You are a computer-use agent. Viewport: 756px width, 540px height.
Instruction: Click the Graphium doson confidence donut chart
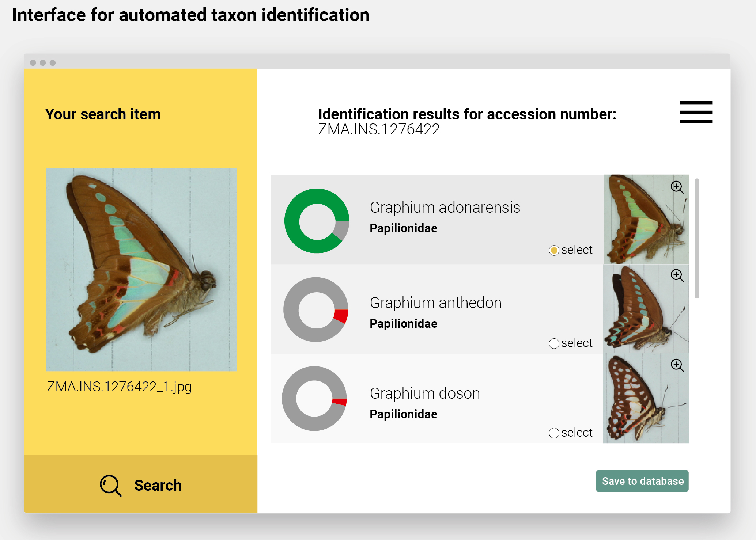pyautogui.click(x=314, y=399)
